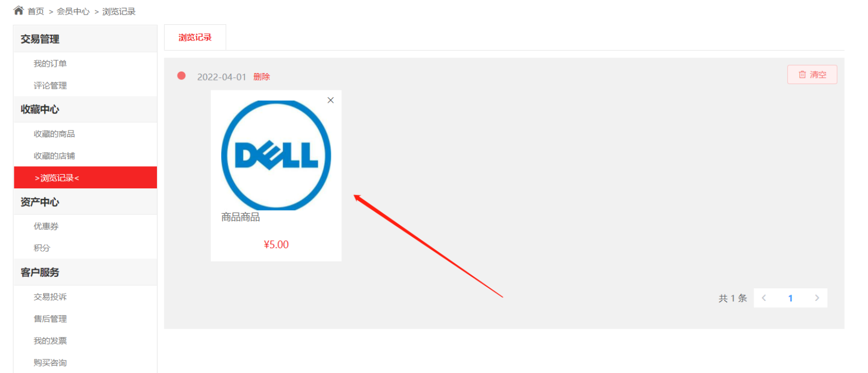Open the Dell logo product thumbnail
The image size is (868, 373).
pos(276,155)
